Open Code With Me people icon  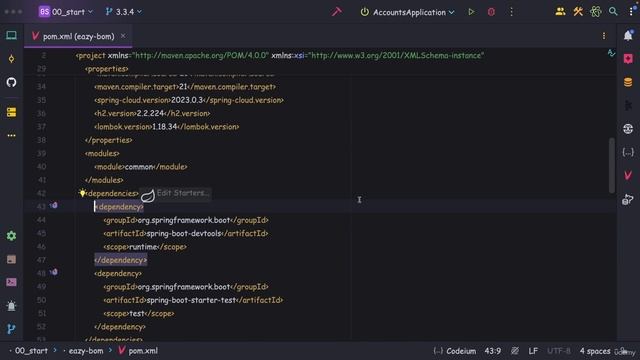click(x=560, y=12)
